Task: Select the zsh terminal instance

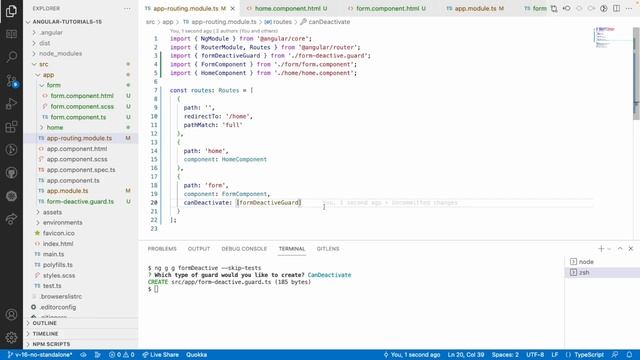Action: tap(602, 272)
